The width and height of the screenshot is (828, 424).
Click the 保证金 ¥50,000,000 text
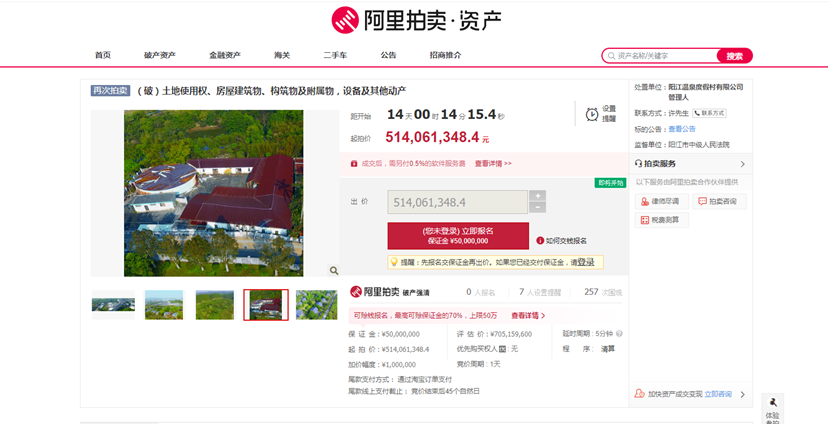[x=384, y=334]
